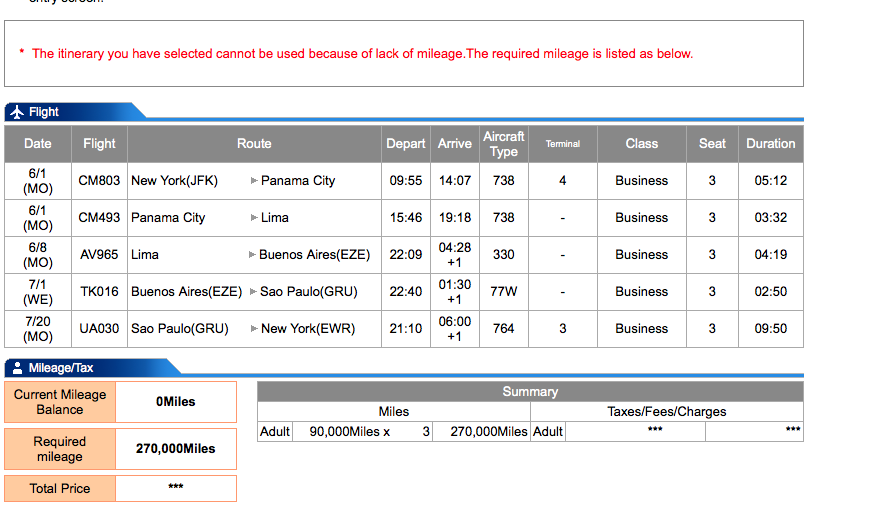Image resolution: width=878 pixels, height=519 pixels.
Task: Click the person icon beside Mileage/Tax
Action: pyautogui.click(x=17, y=368)
